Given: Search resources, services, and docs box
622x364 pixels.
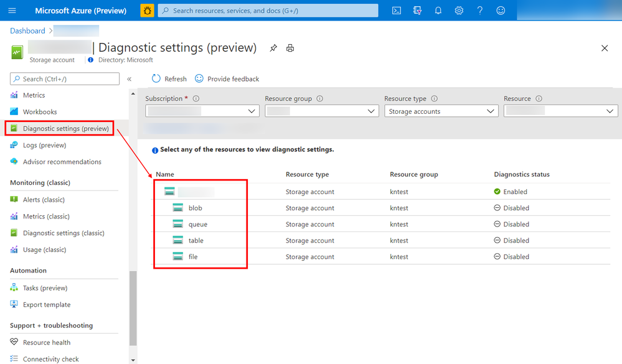Looking at the screenshot, I should 268,11.
